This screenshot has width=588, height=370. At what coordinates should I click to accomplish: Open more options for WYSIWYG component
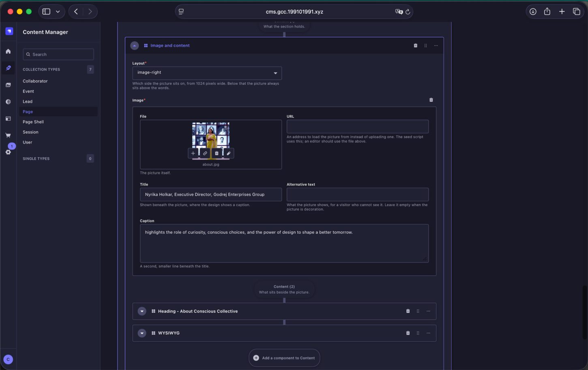click(428, 333)
